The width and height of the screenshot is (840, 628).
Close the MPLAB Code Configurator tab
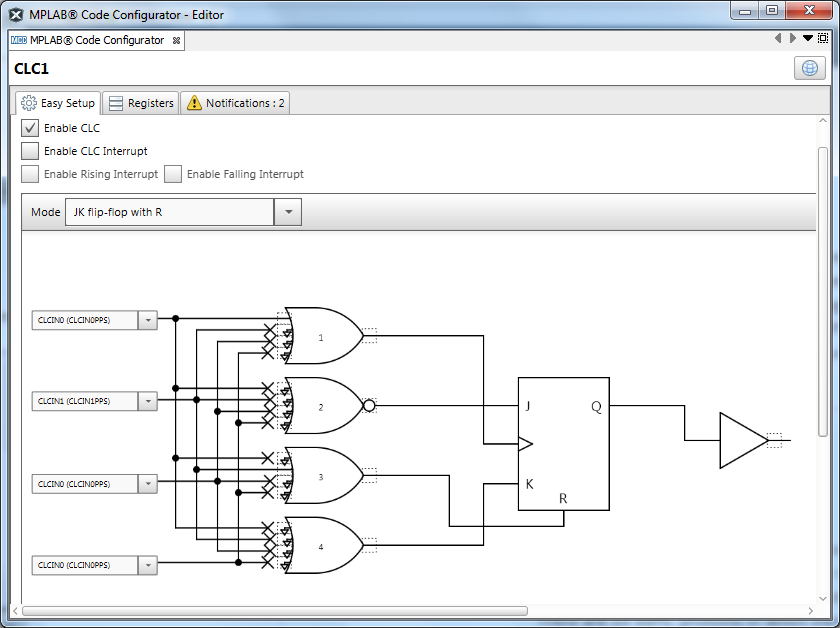click(x=176, y=40)
